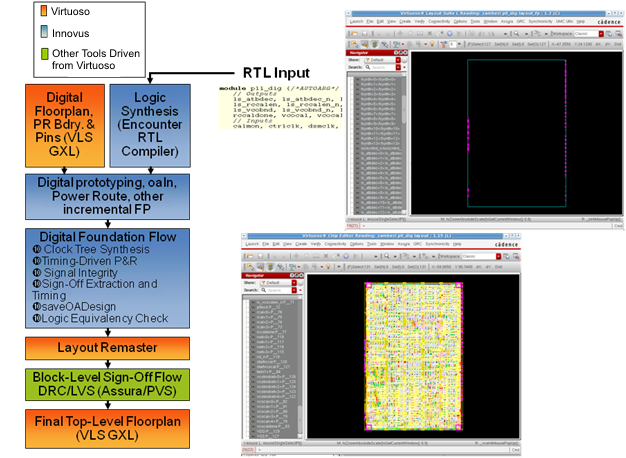Image resolution: width=626 pixels, height=458 pixels.
Task: Open UMC Utils menu in Layout Suite window
Action: [565, 22]
